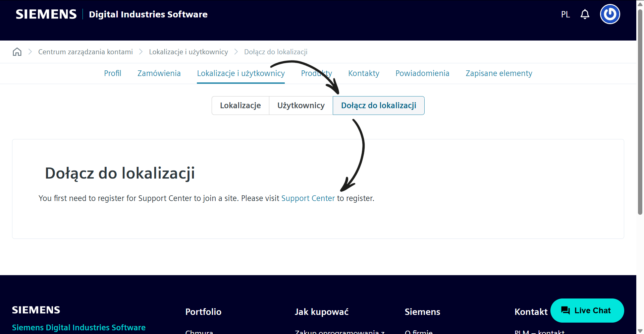Open the Siemens Digital Industries Software footer link

tap(79, 327)
